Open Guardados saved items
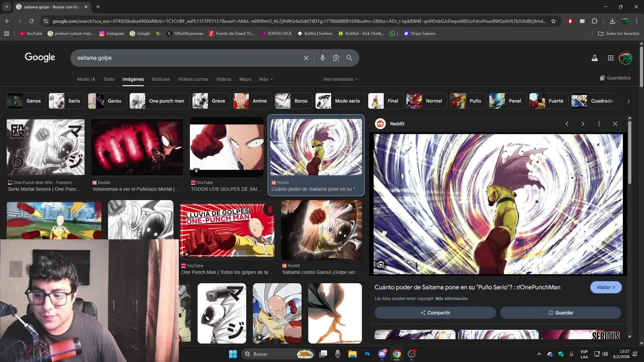The width and height of the screenshot is (644, 362). click(x=615, y=78)
